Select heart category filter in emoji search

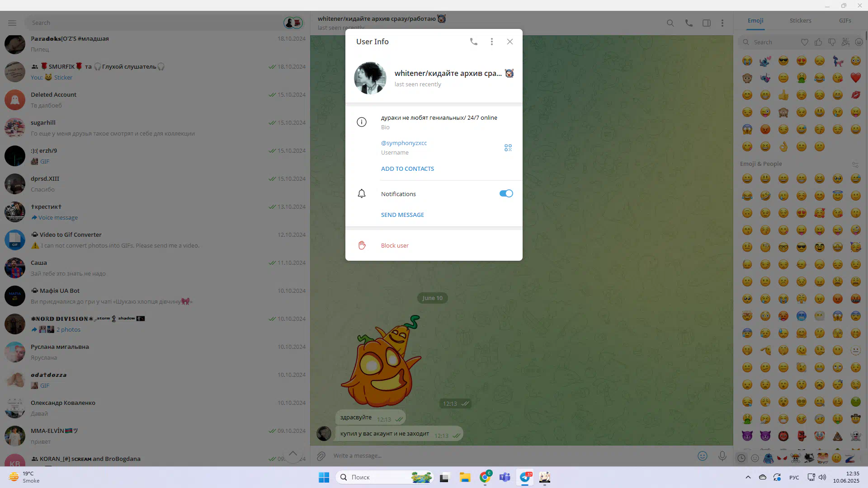click(x=805, y=42)
